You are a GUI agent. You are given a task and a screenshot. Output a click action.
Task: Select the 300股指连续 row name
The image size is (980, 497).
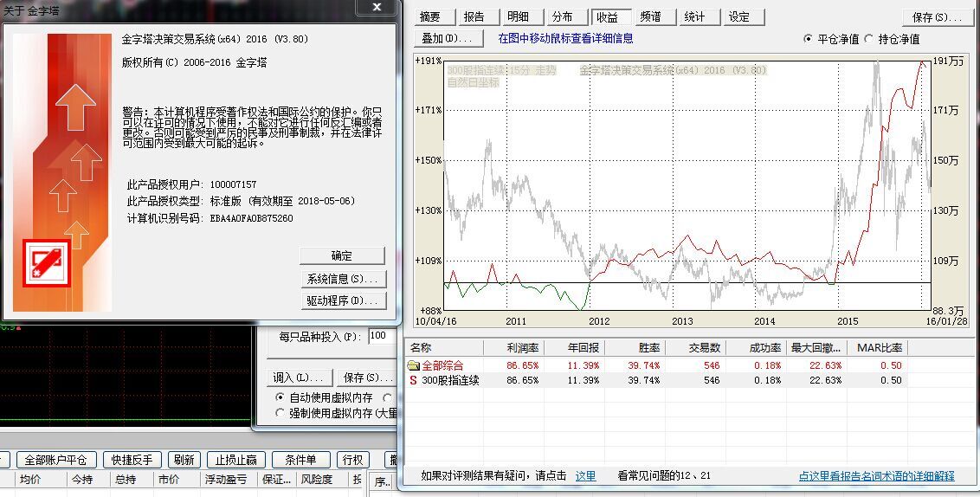point(451,380)
